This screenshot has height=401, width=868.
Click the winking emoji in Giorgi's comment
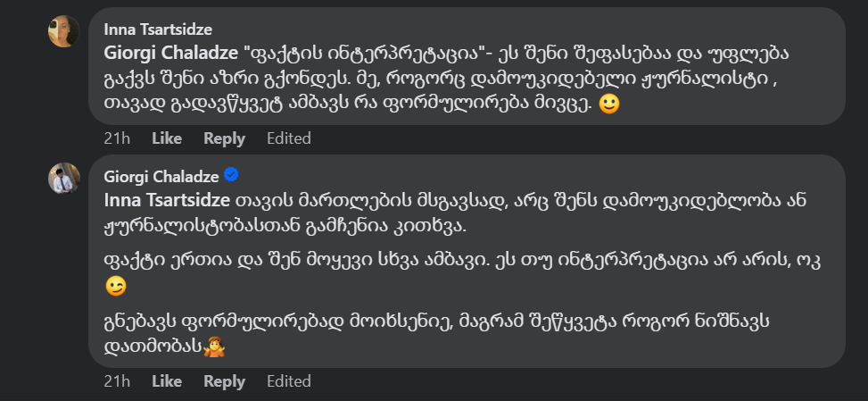point(115,287)
